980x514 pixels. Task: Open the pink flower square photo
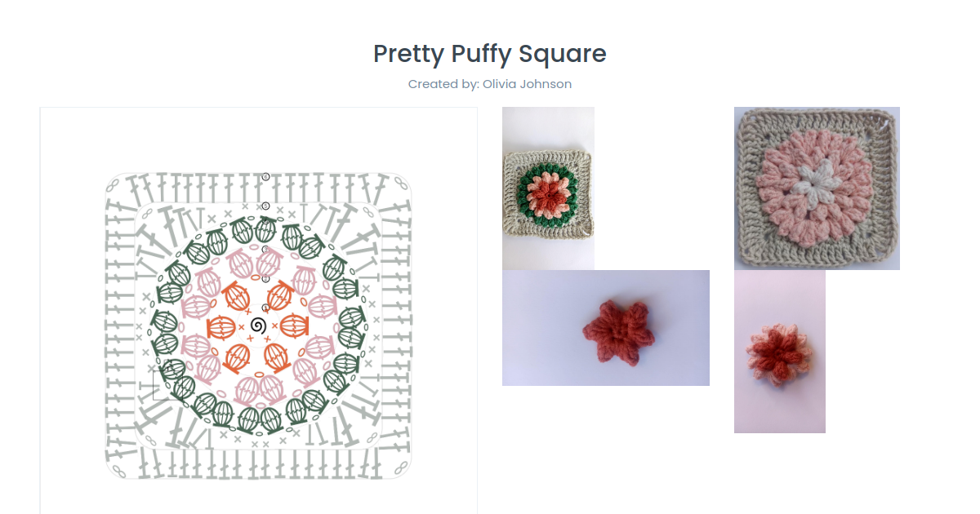pyautogui.click(x=817, y=188)
